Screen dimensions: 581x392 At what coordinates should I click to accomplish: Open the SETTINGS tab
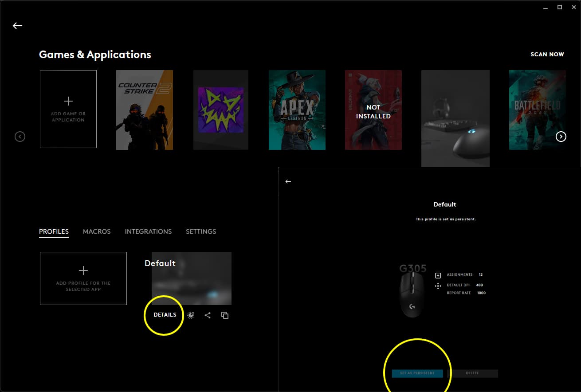coord(201,231)
